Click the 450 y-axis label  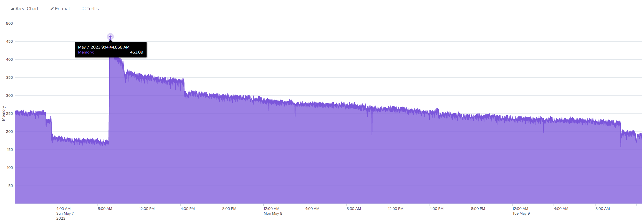point(9,41)
